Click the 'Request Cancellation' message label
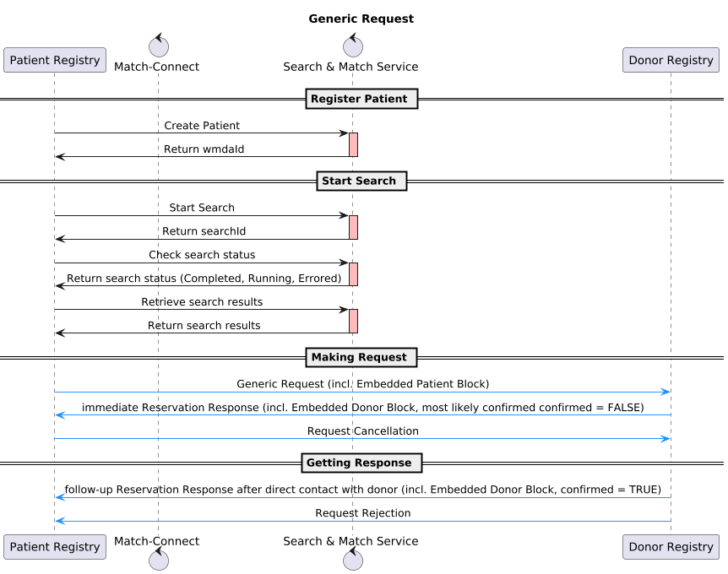 click(362, 431)
